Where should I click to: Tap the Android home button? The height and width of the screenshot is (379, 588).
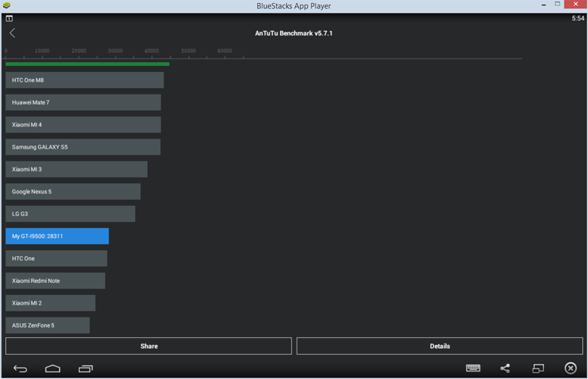pyautogui.click(x=52, y=369)
